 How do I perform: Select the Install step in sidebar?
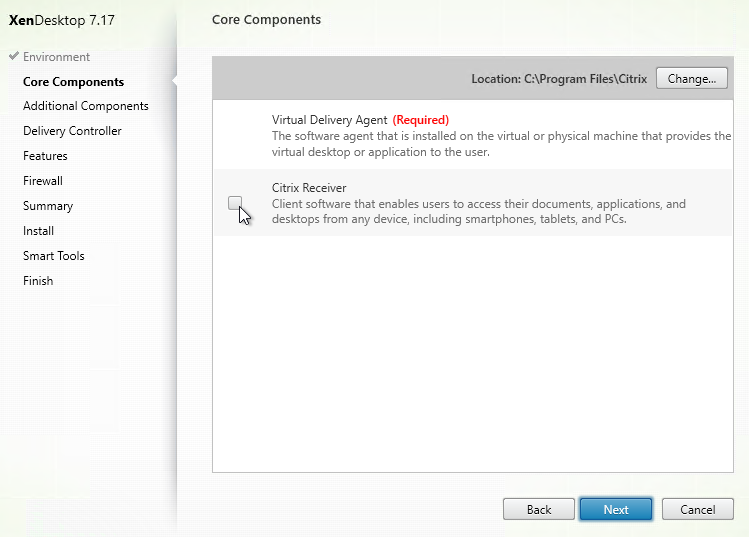tap(38, 231)
